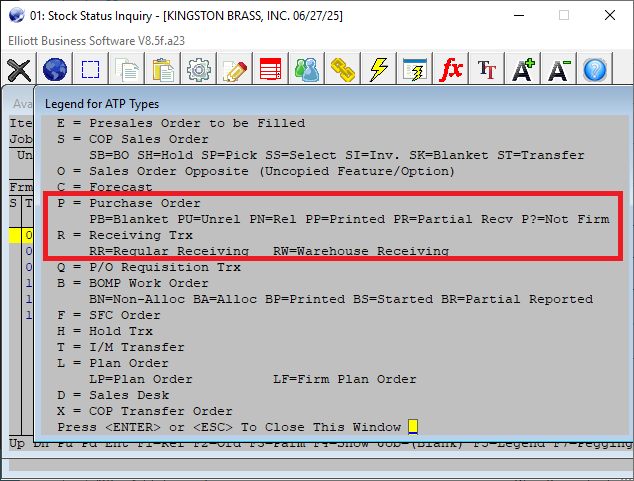Open the gear settings icon
The width and height of the screenshot is (634, 481).
[x=199, y=70]
